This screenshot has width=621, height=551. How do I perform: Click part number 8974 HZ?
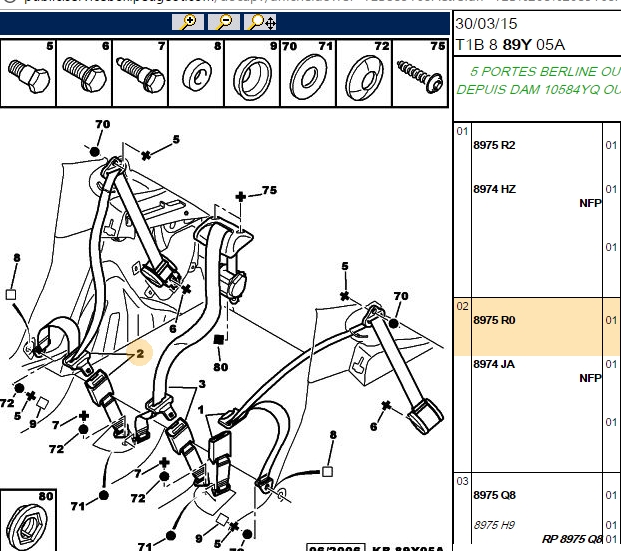point(494,189)
